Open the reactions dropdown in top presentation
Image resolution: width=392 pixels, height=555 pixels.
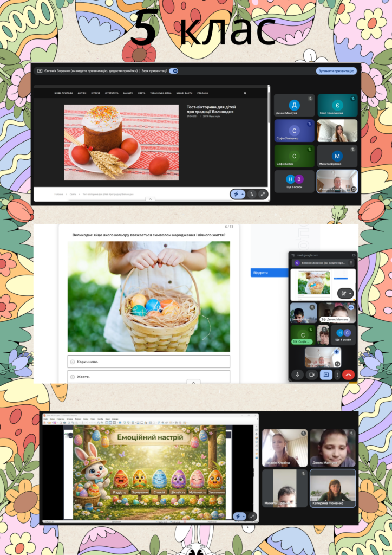point(238,193)
